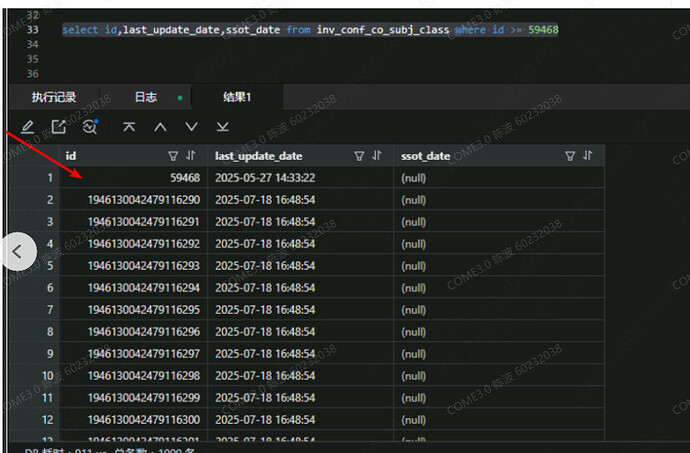Screen dimensions: 690x453
Task: Click value 59468 in SQL where clause
Action: (x=543, y=30)
